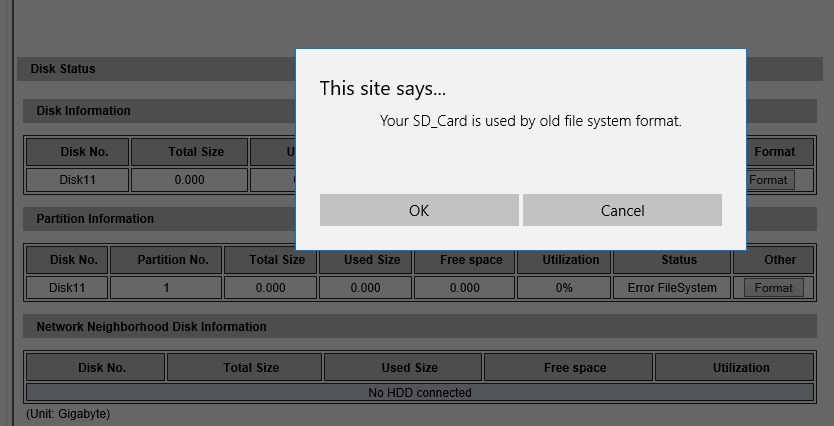
Task: Select the No HDD connected row
Action: 420,392
